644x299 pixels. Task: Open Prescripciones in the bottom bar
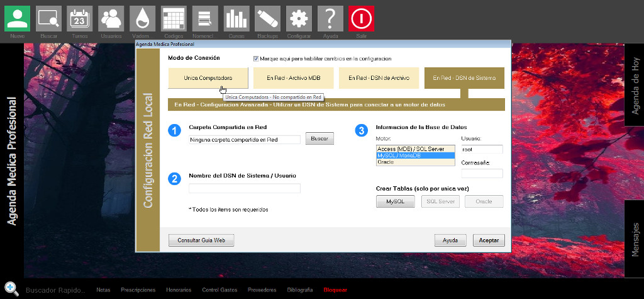tap(138, 290)
